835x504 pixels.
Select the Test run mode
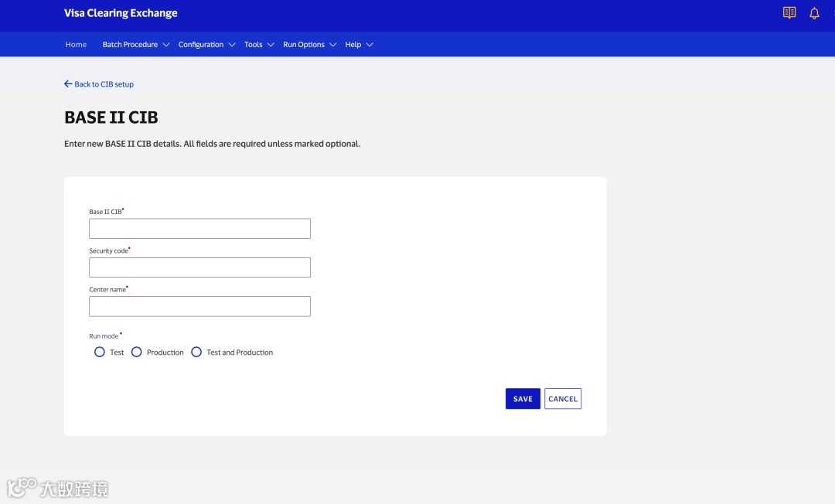point(100,352)
